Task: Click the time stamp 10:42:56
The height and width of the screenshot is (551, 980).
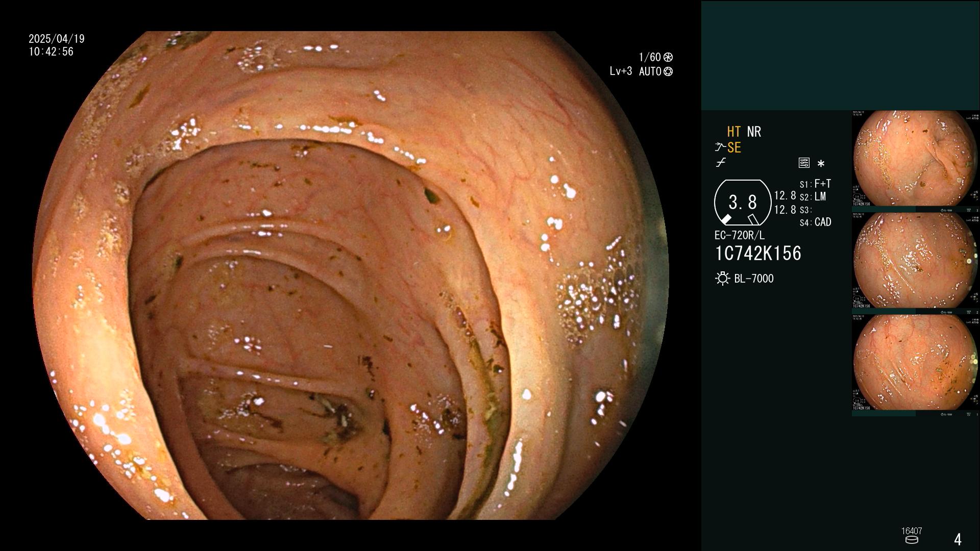Action: (51, 52)
